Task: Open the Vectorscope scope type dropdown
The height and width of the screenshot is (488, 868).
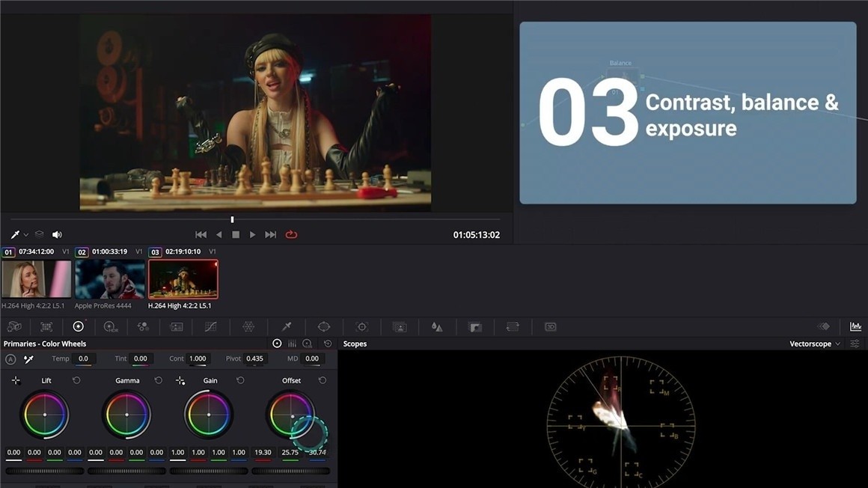Action: pyautogui.click(x=815, y=344)
